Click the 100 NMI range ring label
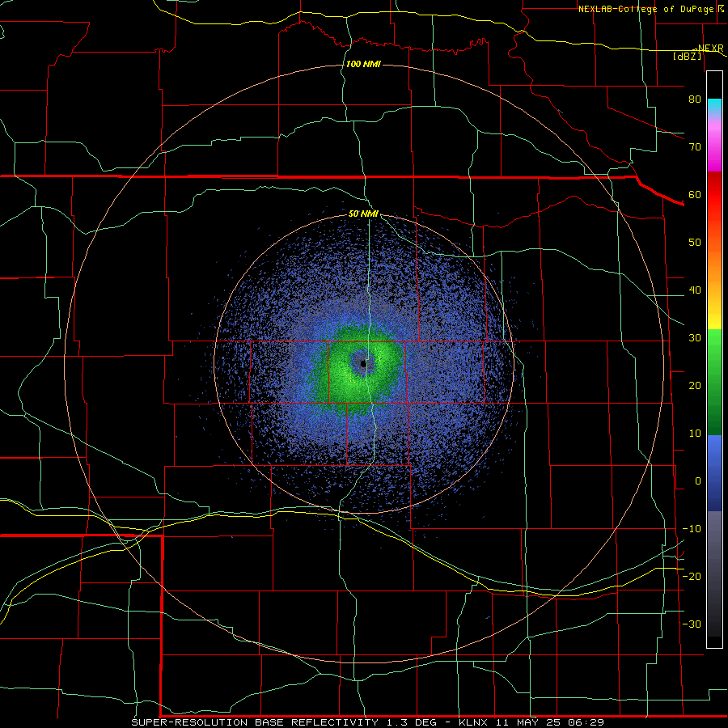728x728 pixels. (x=363, y=64)
